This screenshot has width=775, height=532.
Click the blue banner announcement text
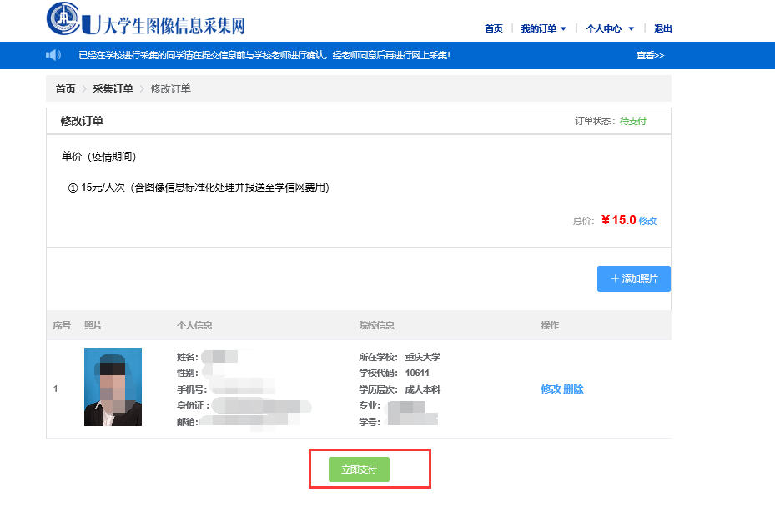[264, 56]
